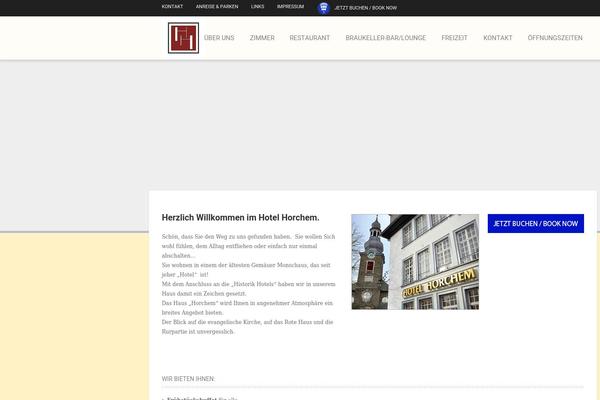600x400 pixels.
Task: Click the Hotel Horchem building photo
Action: coord(415,262)
